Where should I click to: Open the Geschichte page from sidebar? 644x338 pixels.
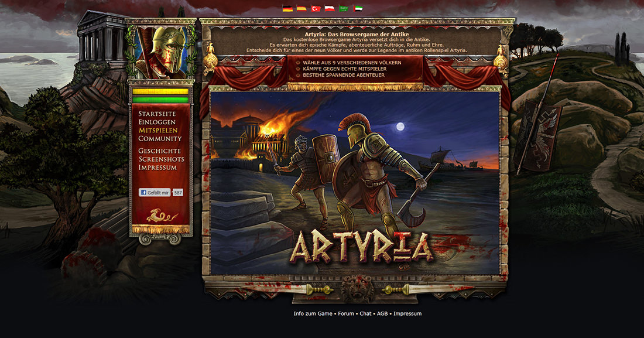pos(159,151)
